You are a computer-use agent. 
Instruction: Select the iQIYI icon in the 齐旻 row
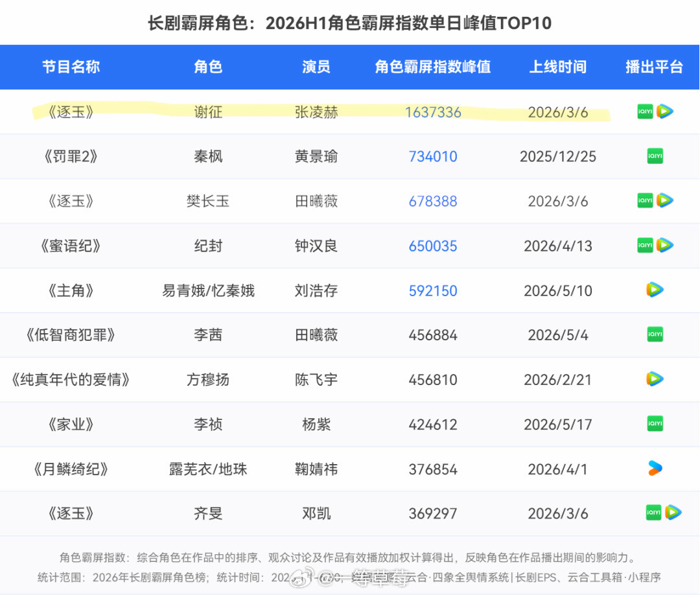click(653, 513)
